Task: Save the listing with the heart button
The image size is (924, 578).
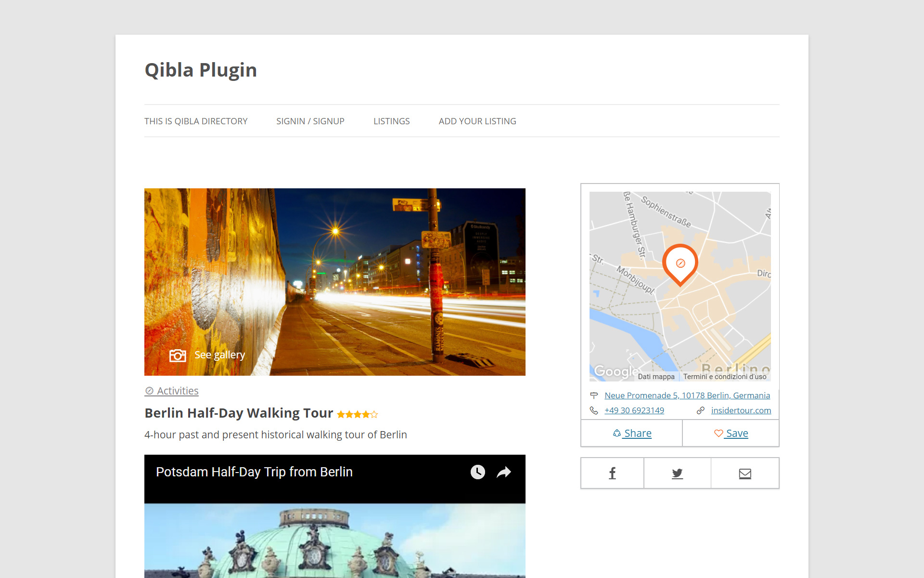Action: click(731, 433)
